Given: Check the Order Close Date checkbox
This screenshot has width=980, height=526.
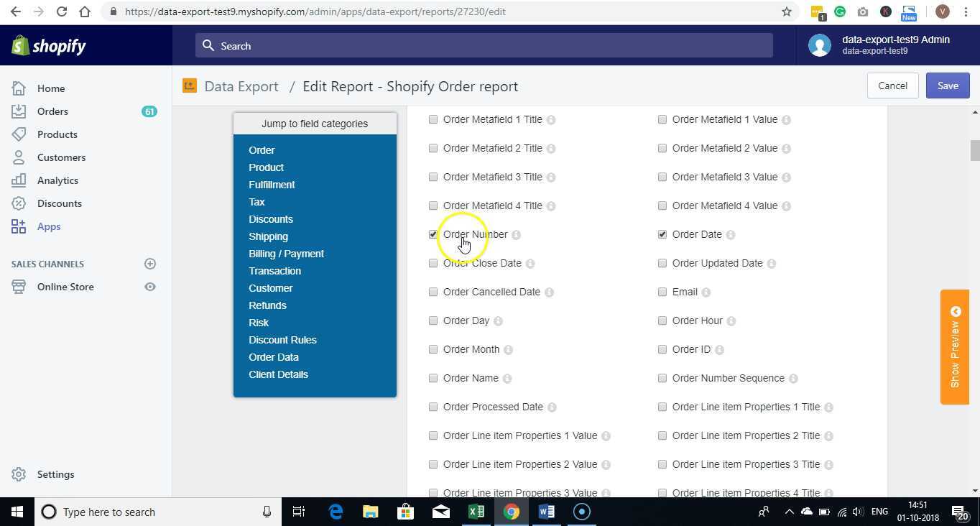Looking at the screenshot, I should click(433, 263).
